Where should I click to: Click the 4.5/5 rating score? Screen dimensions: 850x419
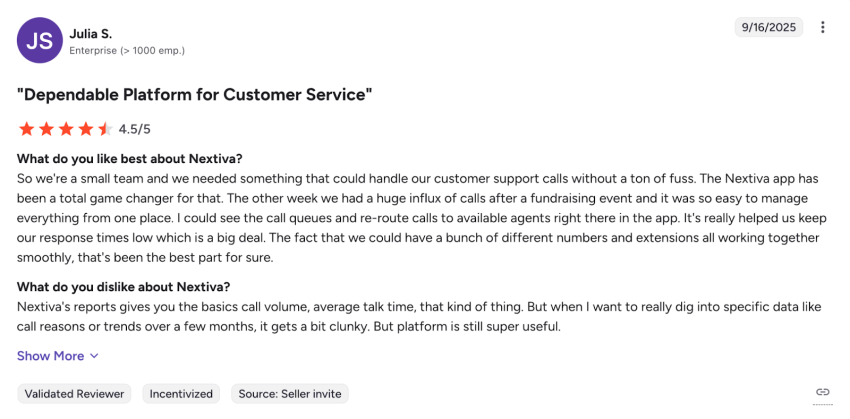pyautogui.click(x=134, y=129)
